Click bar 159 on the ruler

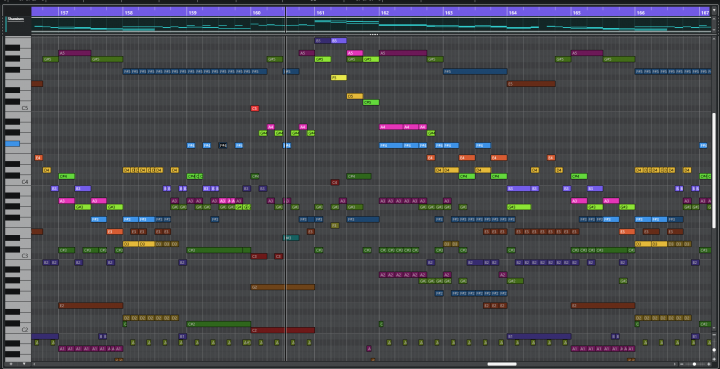tap(192, 12)
